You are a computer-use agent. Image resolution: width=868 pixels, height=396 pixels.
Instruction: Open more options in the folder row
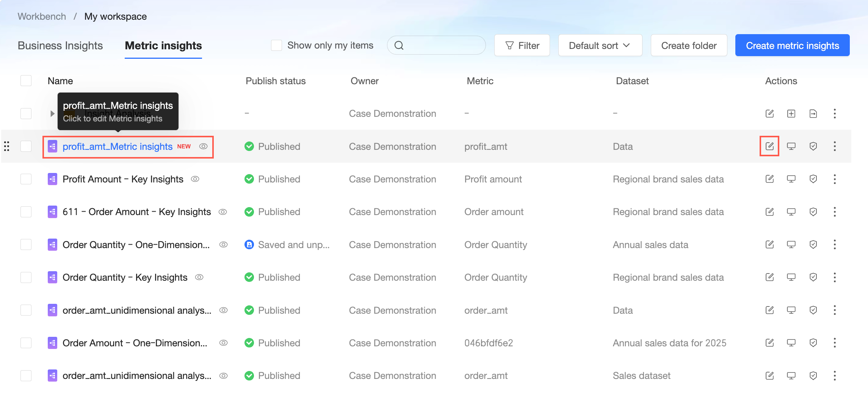(x=835, y=113)
